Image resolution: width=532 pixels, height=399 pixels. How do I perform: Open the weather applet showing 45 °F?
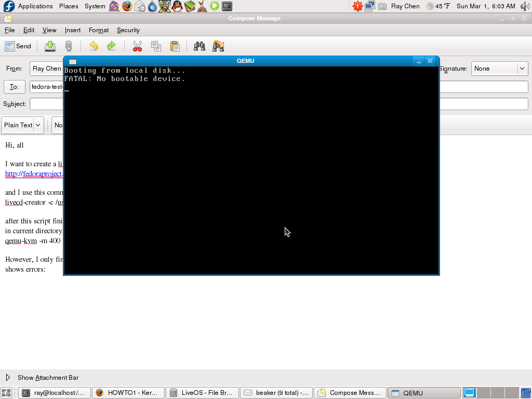pyautogui.click(x=438, y=6)
